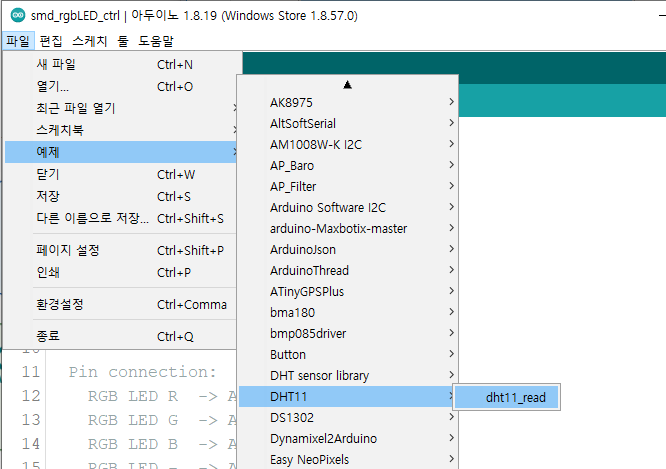Expand Arduino Software I2C examples
Image resolution: width=666 pixels, height=469 pixels.
(347, 208)
